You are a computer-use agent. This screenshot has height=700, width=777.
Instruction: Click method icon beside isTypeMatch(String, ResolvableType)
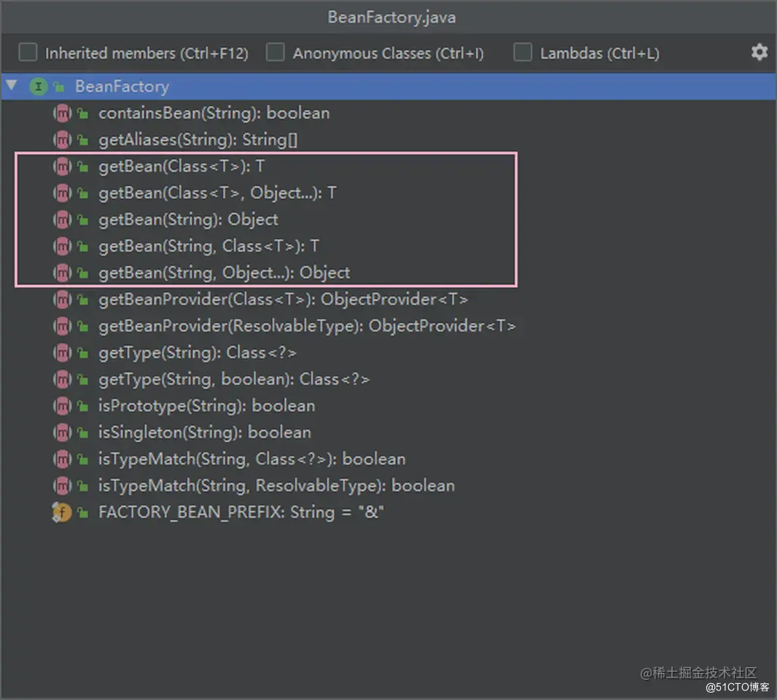(x=63, y=486)
